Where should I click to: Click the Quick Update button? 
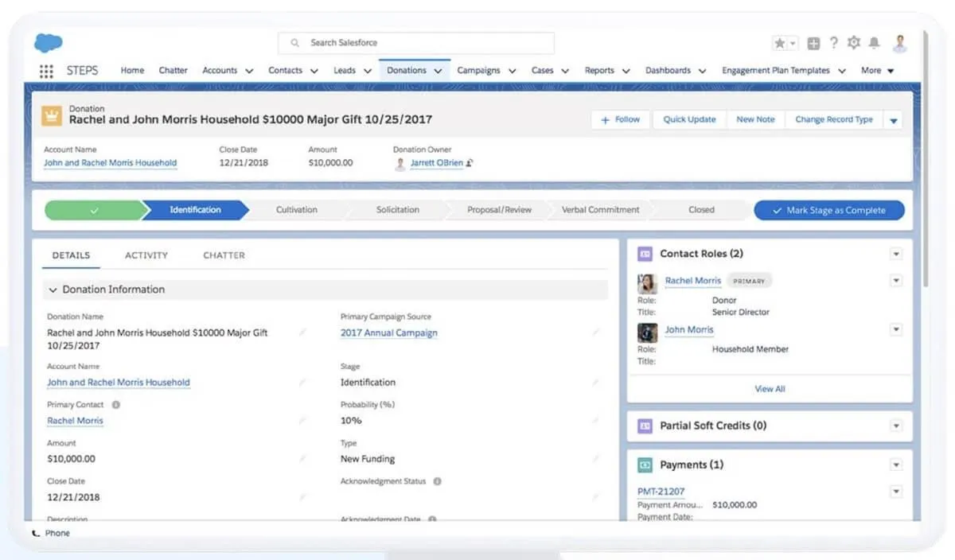[x=689, y=120]
